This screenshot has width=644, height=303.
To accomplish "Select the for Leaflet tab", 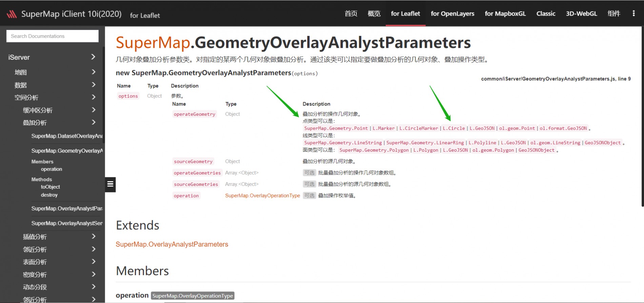I will [405, 14].
